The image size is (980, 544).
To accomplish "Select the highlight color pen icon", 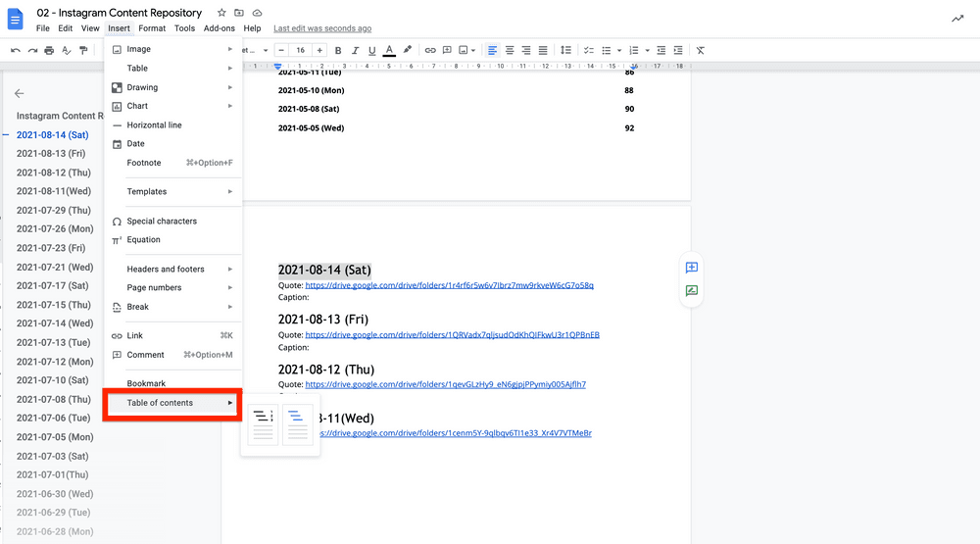I will click(x=408, y=50).
